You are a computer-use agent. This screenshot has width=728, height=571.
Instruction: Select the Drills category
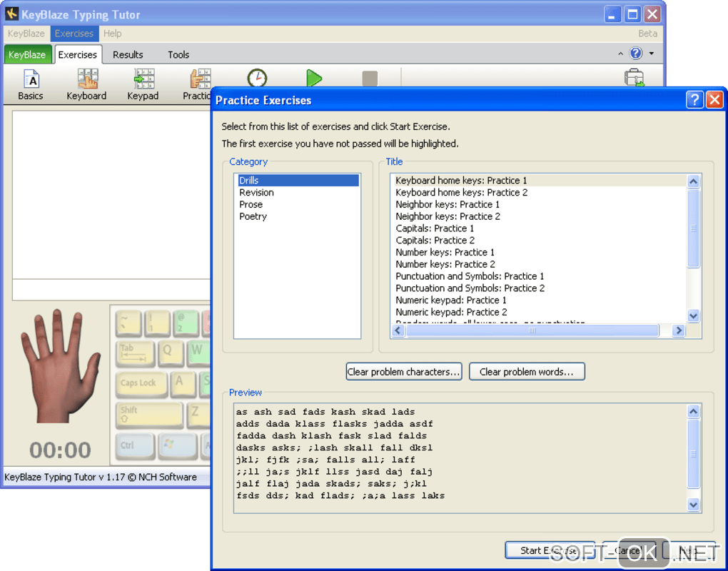coord(298,180)
